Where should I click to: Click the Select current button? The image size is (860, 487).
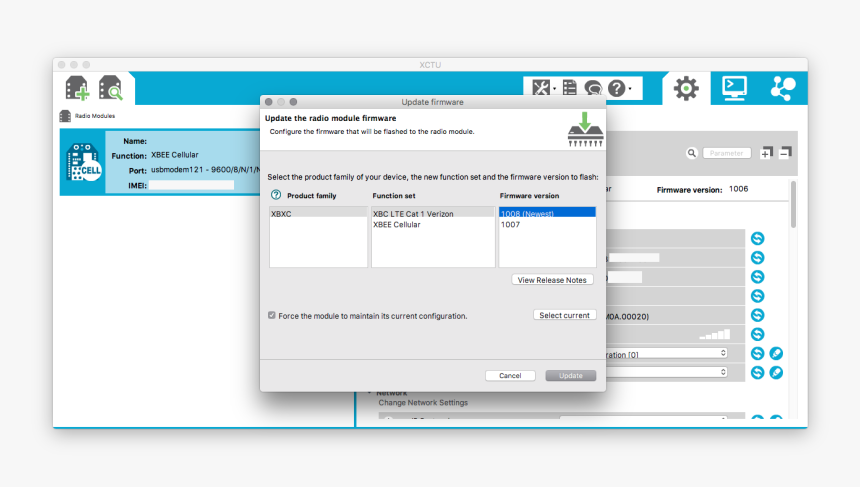click(564, 315)
